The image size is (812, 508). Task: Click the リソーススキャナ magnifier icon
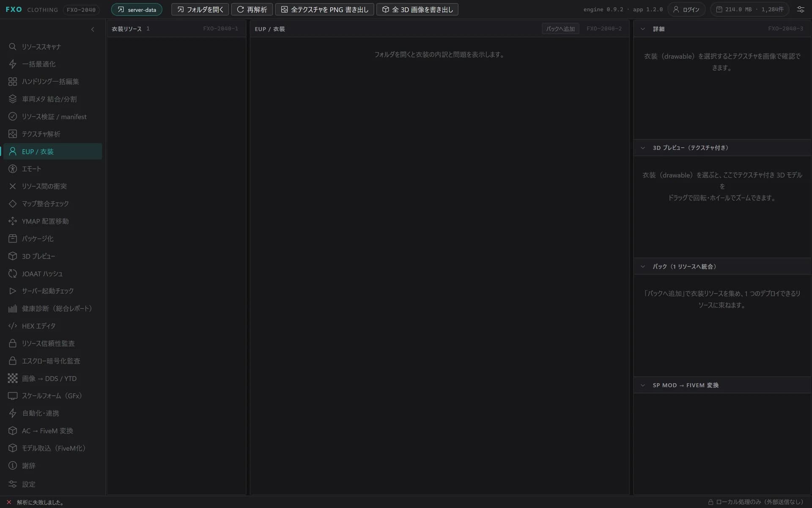(x=13, y=47)
